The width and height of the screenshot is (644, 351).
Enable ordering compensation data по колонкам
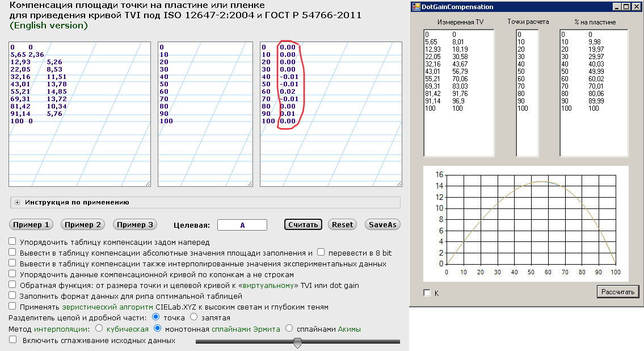[x=12, y=273]
